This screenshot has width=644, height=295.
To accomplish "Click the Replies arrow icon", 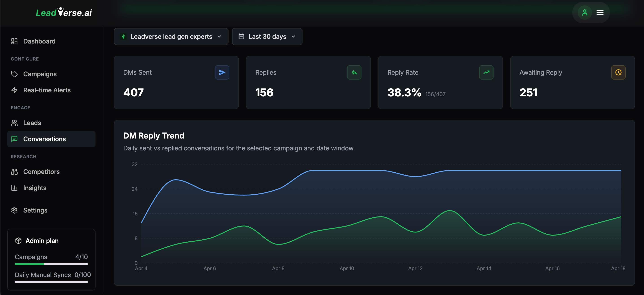I will pyautogui.click(x=354, y=72).
